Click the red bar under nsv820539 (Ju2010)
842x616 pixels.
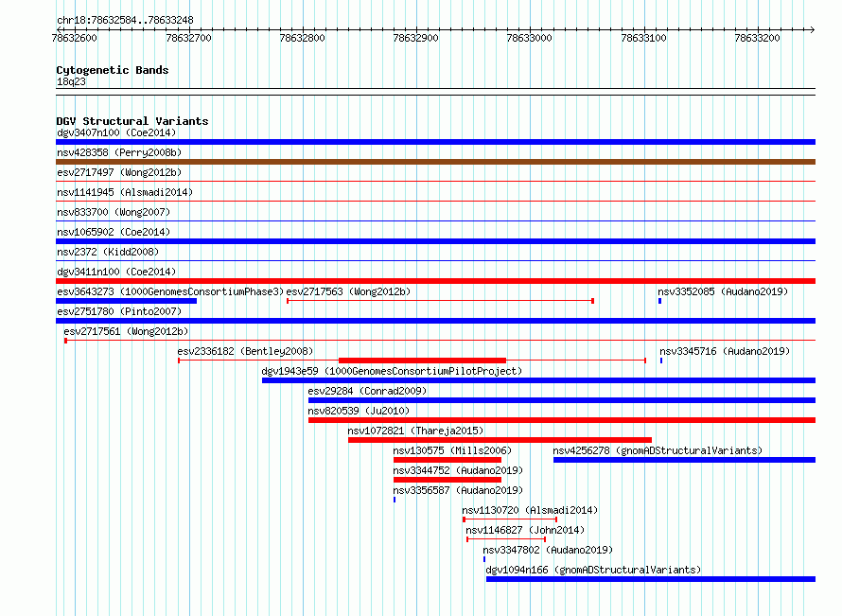pyautogui.click(x=562, y=420)
